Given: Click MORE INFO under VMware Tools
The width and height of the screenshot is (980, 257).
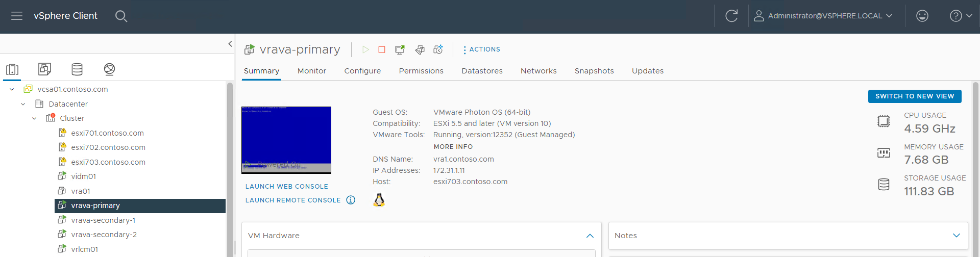Looking at the screenshot, I should click(x=453, y=147).
